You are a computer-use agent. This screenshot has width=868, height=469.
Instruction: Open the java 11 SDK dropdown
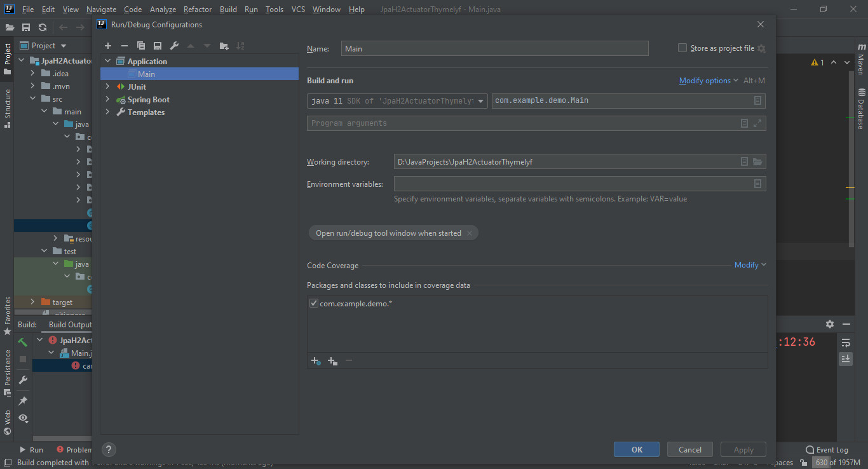pos(480,100)
